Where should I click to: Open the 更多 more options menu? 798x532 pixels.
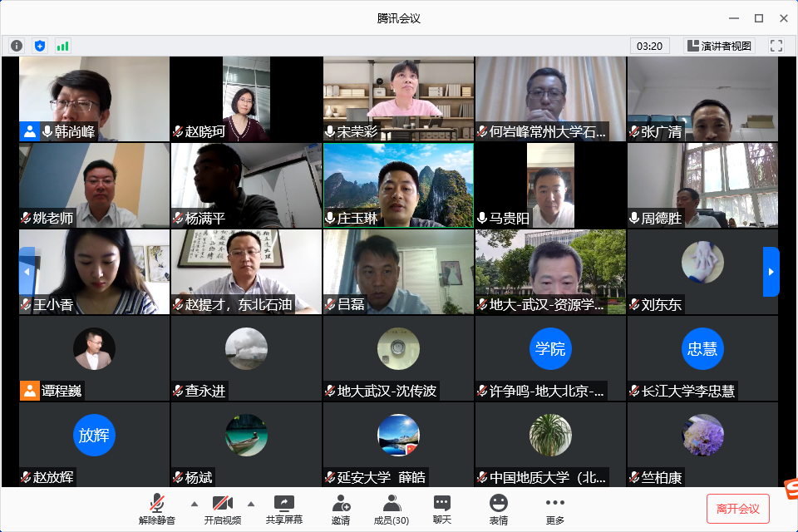tap(554, 509)
